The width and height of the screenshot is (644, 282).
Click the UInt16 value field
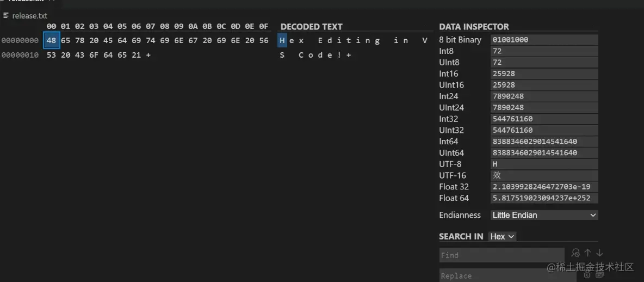tap(544, 85)
